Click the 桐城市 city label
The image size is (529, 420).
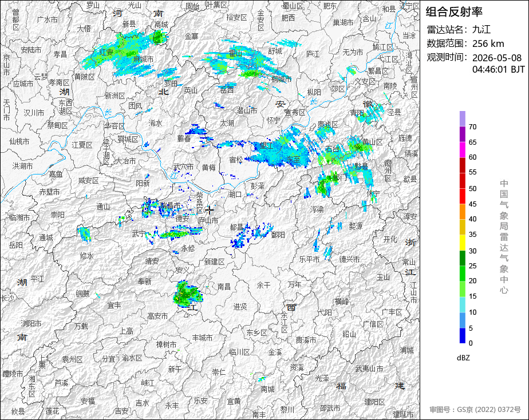282,79
